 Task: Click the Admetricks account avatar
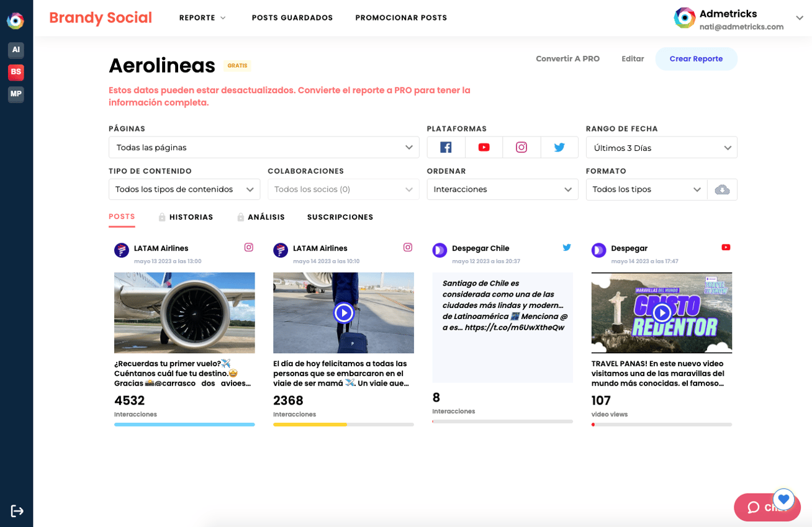[685, 18]
